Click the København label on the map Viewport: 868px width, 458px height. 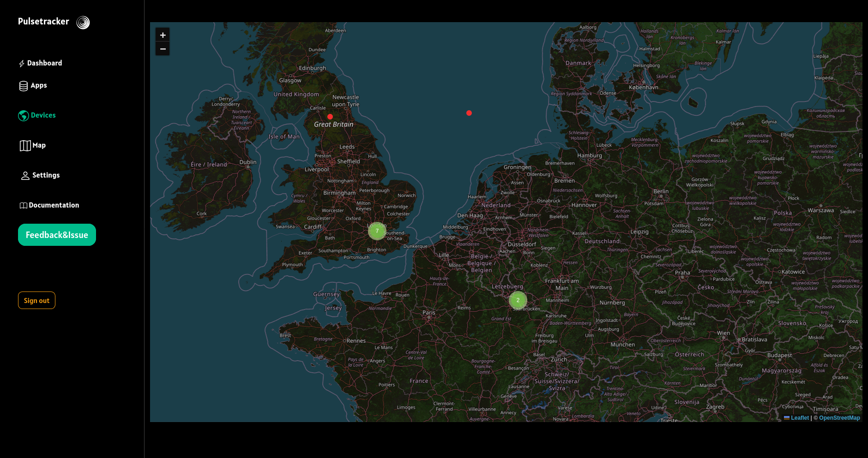(x=644, y=87)
